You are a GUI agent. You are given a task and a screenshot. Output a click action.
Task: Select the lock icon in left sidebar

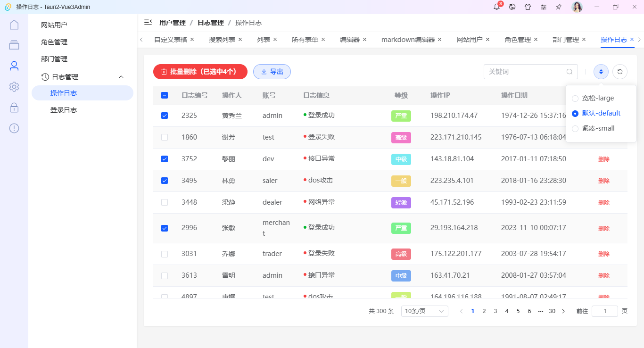[x=14, y=108]
